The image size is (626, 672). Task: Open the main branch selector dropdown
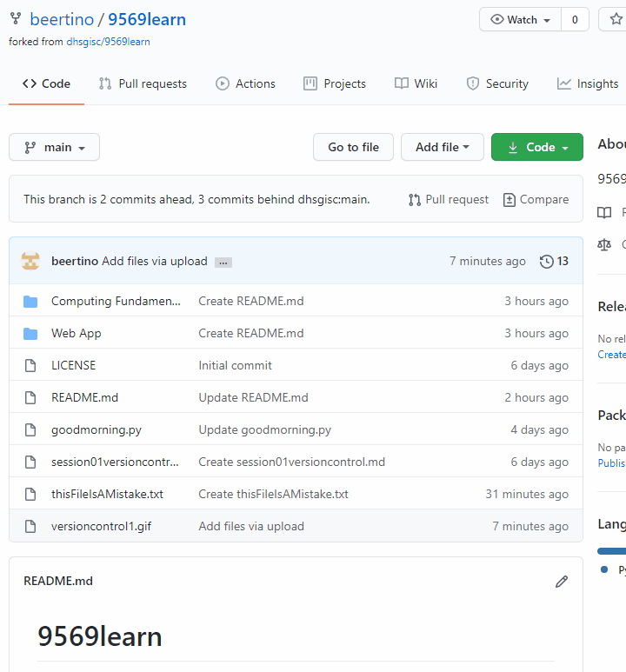click(55, 147)
